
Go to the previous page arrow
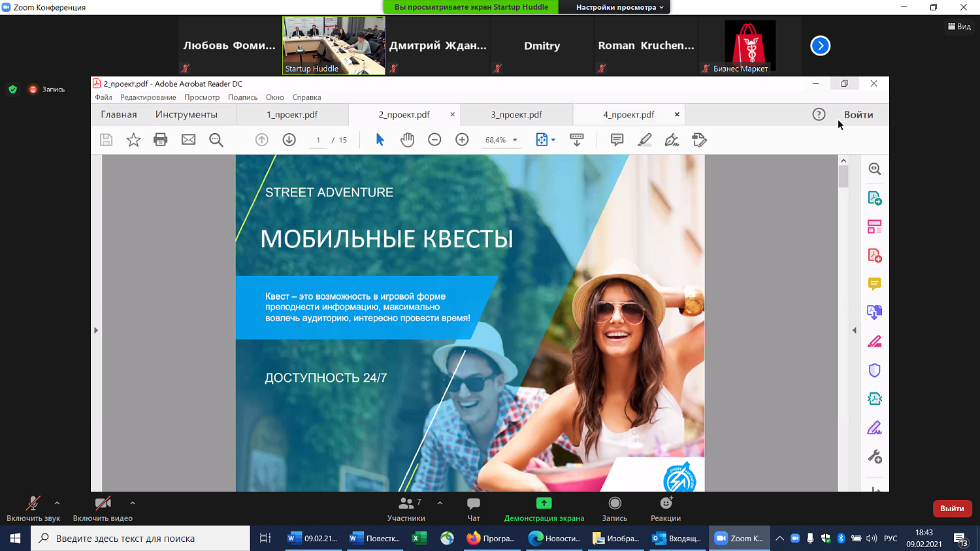(x=261, y=140)
